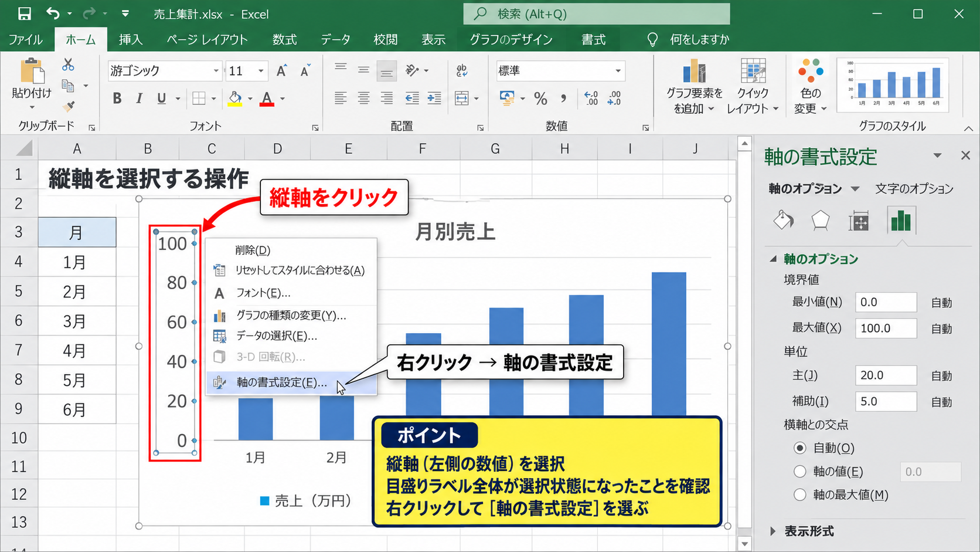Click グラフ要素を追加 button
Image resolution: width=980 pixels, height=552 pixels.
695,86
